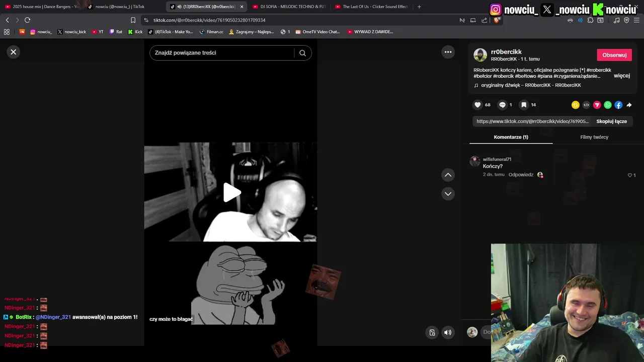Open apps grid icon in bookmarks bar

[x=7, y=32]
